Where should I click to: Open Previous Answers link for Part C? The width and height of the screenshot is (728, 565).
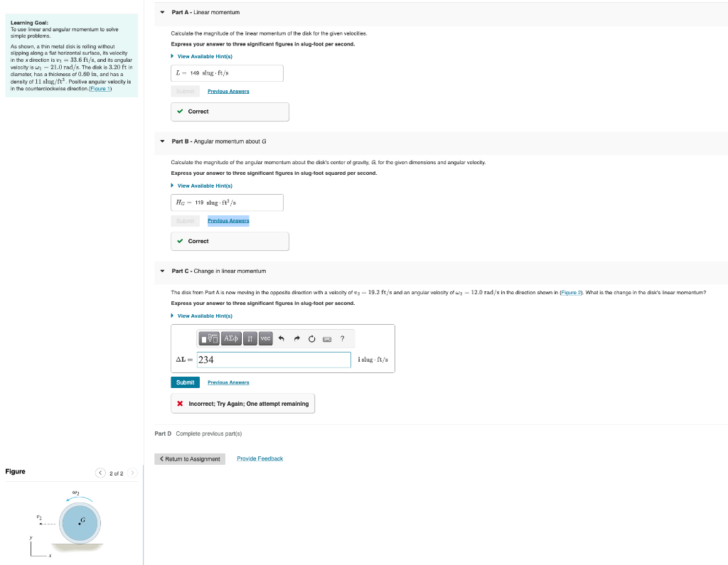point(228,382)
